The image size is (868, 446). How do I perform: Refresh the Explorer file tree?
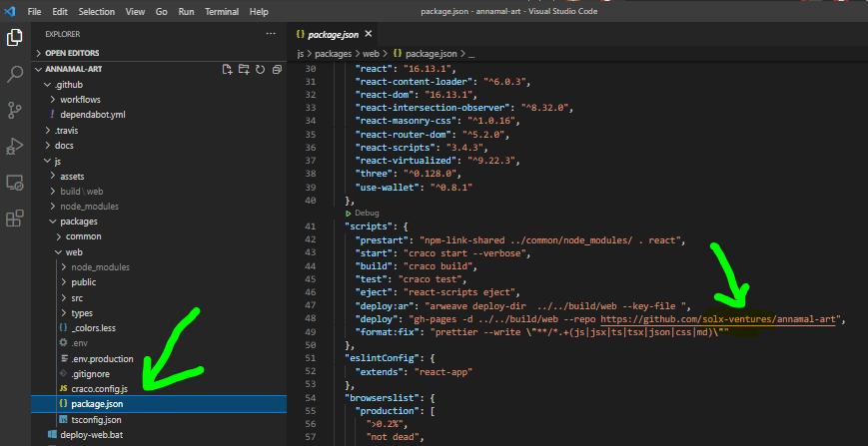(x=260, y=70)
